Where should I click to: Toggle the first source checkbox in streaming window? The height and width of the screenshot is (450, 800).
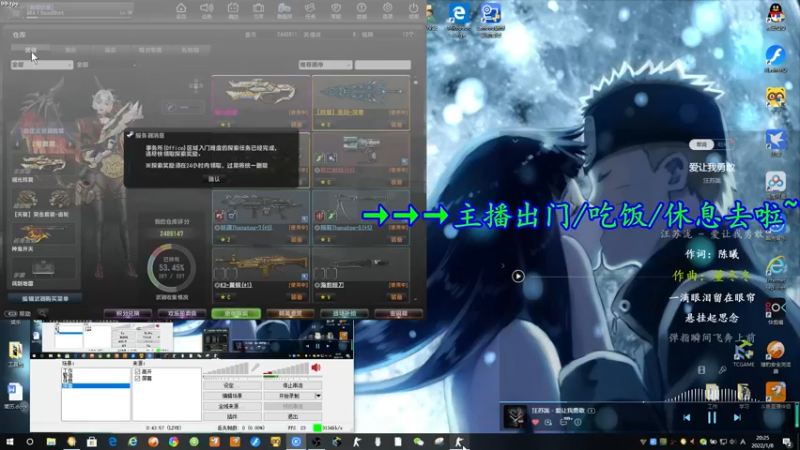137,372
